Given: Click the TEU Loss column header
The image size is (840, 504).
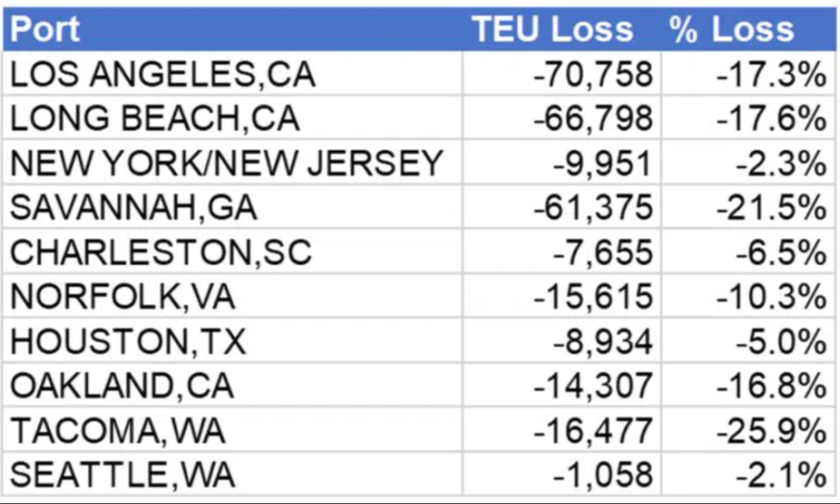Looking at the screenshot, I should 553,30.
